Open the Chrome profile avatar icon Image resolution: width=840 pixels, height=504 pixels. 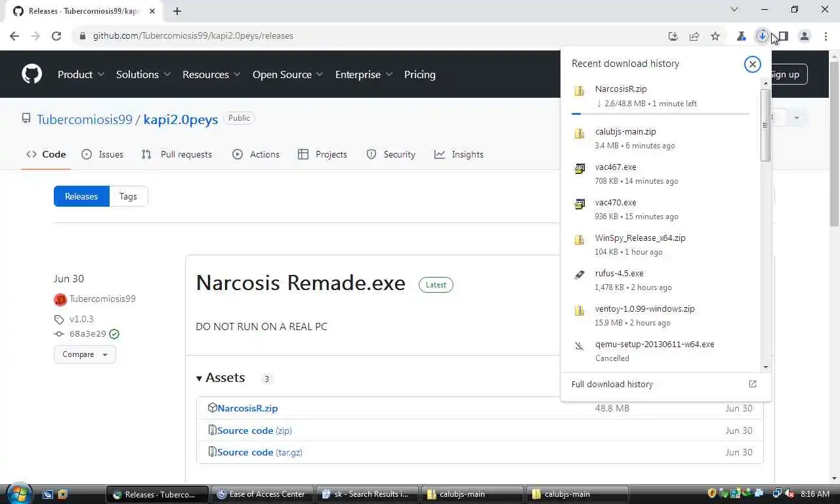pos(805,36)
